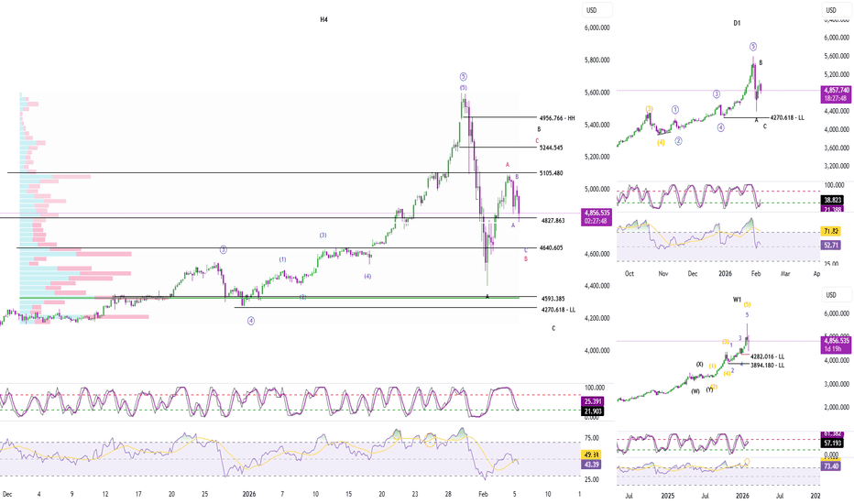
Task: Select the H4 timeframe title
Action: 323,19
